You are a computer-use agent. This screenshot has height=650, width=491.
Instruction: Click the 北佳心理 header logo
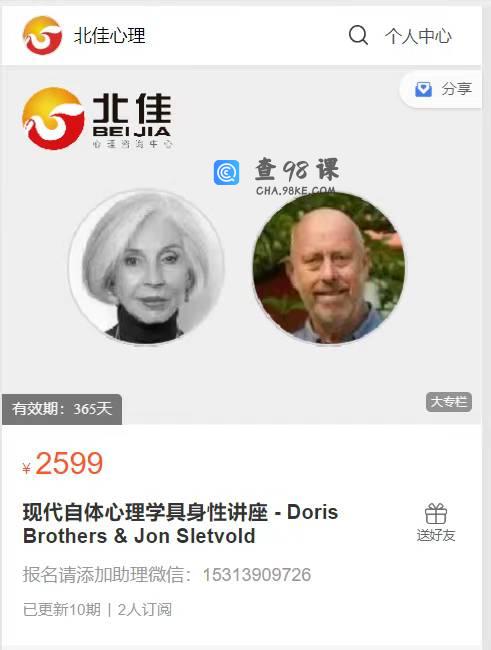click(x=42, y=35)
